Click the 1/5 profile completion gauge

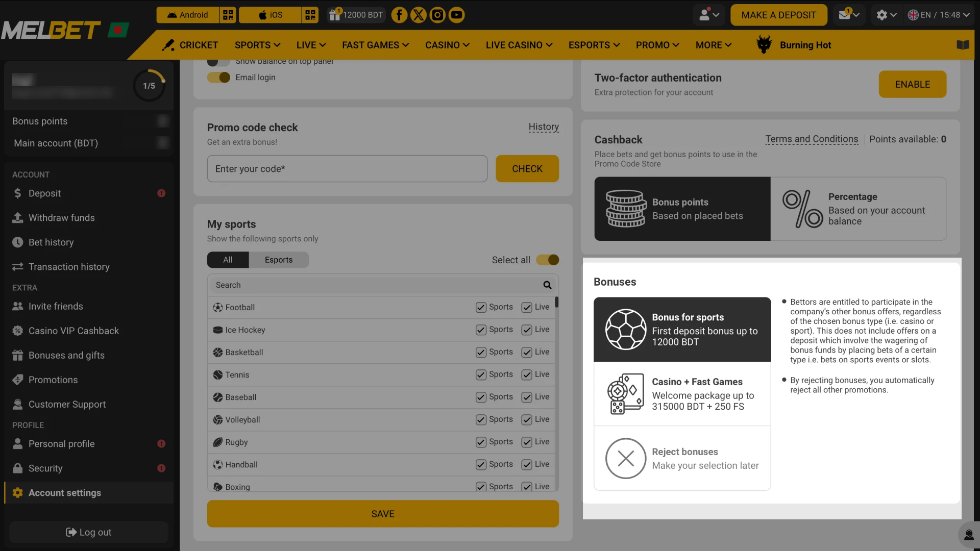[149, 85]
